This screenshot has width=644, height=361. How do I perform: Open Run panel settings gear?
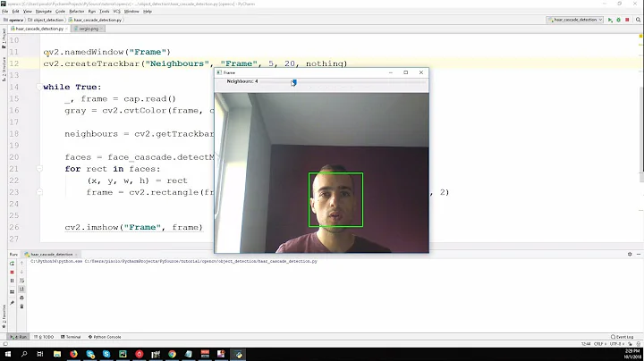click(x=630, y=255)
